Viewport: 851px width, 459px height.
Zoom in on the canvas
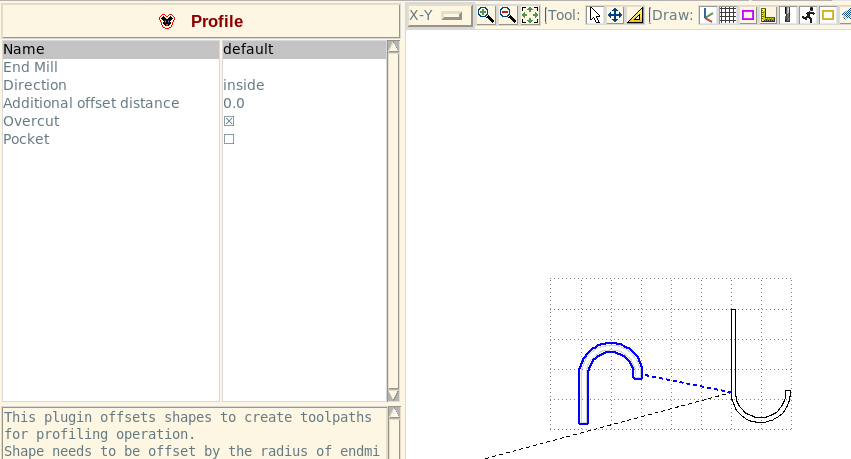pyautogui.click(x=486, y=15)
